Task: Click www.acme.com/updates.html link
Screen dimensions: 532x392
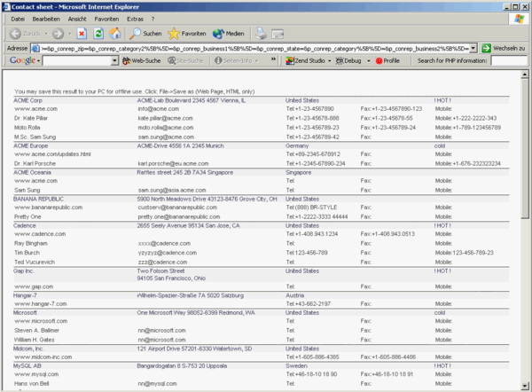Action: [x=52, y=154]
